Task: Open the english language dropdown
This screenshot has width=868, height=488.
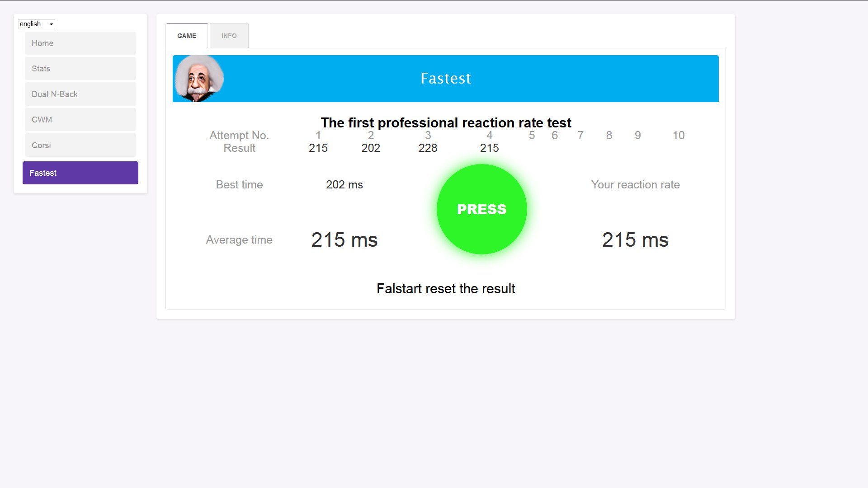Action: [36, 24]
